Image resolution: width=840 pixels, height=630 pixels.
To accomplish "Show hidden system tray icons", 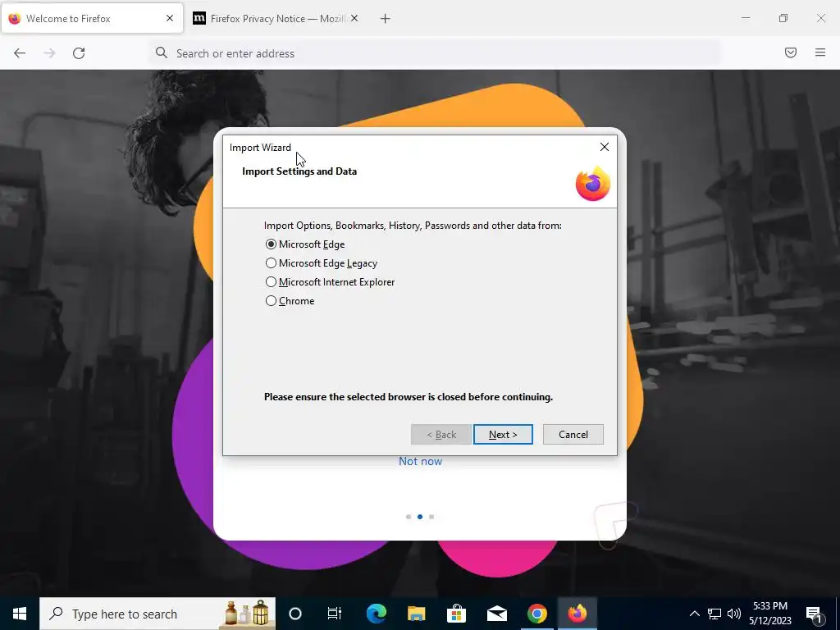I will pos(694,614).
